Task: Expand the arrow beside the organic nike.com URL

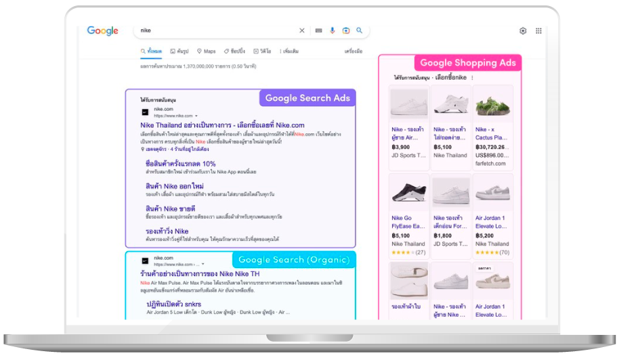Action: pos(202,264)
